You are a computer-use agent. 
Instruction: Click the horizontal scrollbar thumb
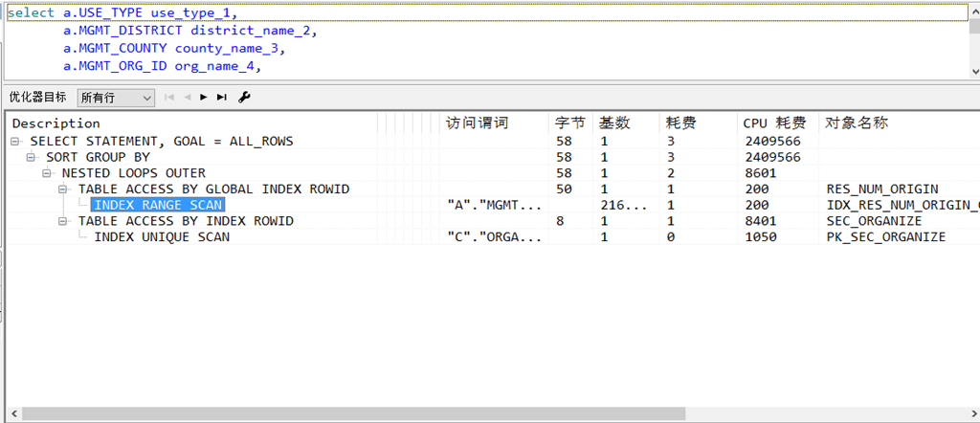354,413
